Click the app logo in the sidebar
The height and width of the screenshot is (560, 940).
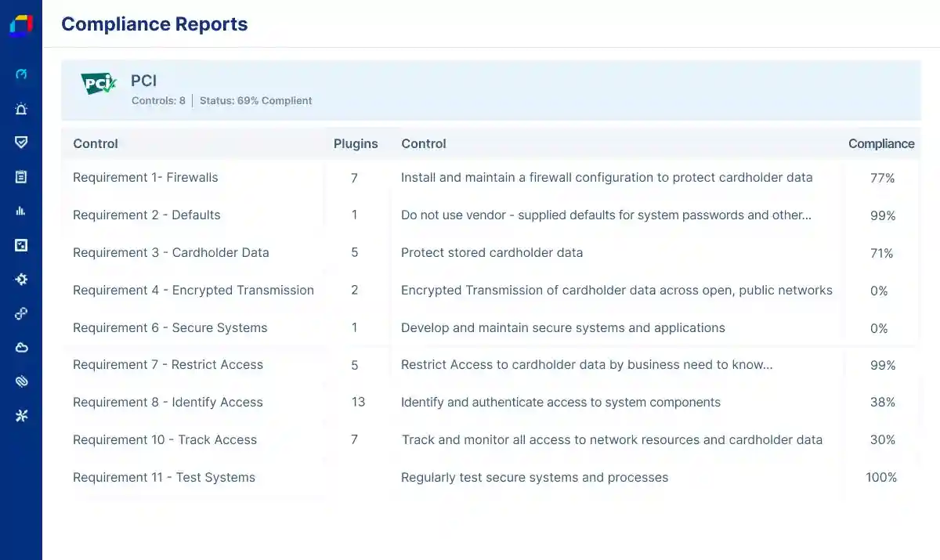coord(21,24)
